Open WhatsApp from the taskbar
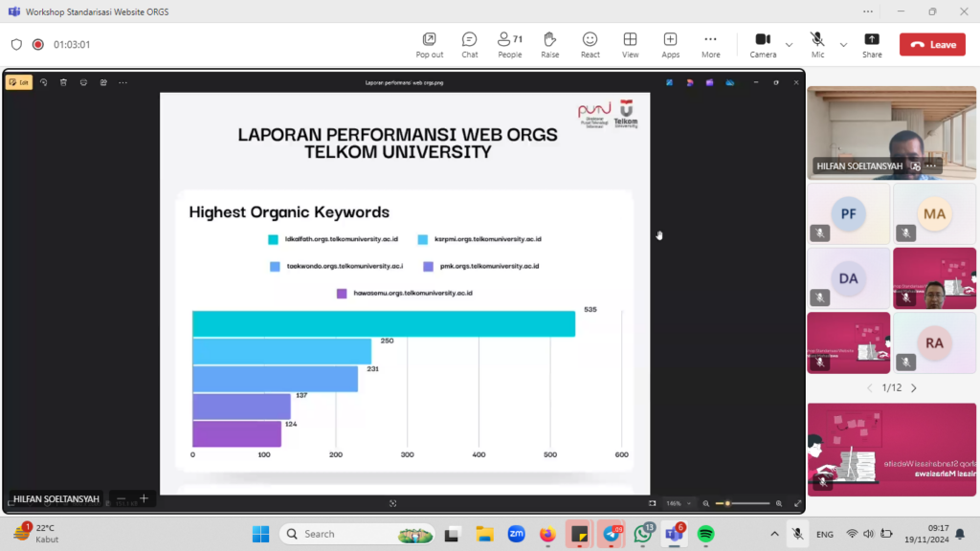 (x=643, y=534)
